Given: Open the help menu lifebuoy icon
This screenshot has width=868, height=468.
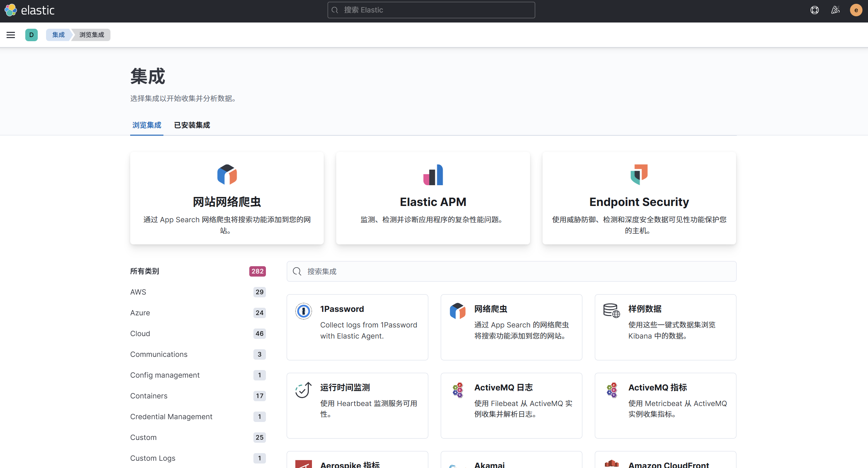Looking at the screenshot, I should coord(814,10).
